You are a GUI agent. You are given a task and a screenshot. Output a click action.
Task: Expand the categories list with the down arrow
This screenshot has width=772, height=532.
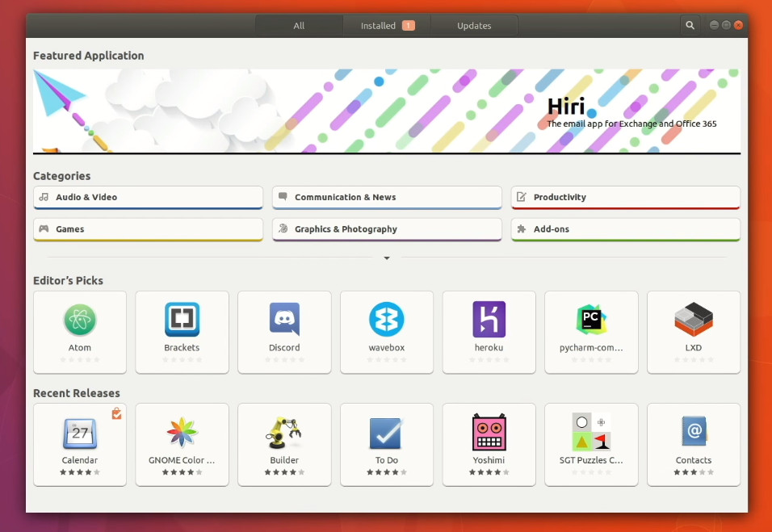pyautogui.click(x=386, y=258)
